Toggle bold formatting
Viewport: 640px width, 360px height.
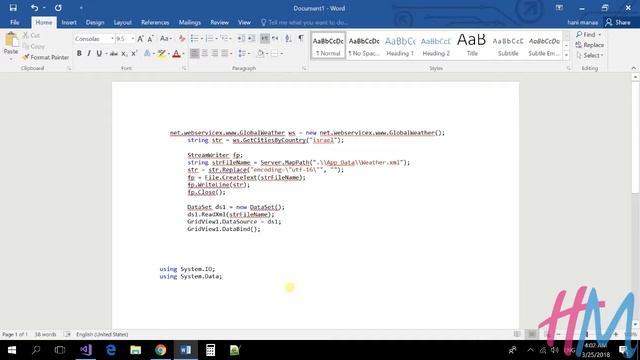tap(79, 53)
